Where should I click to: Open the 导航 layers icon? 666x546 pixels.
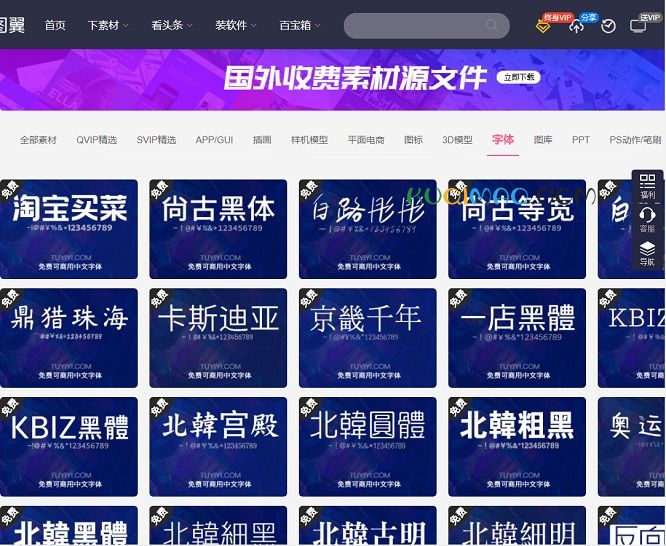[x=647, y=253]
